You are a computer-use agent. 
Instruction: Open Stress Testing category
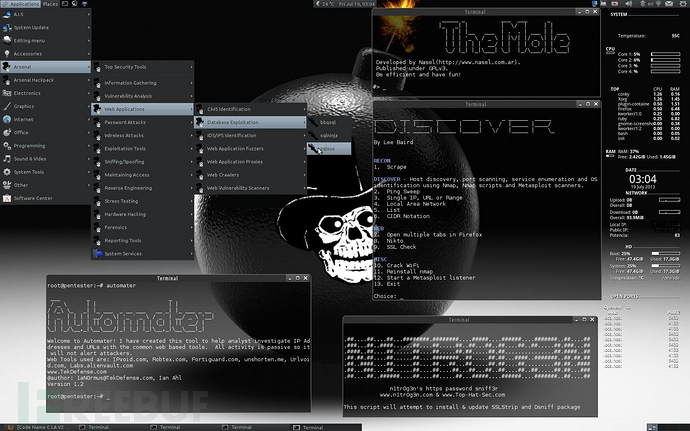pos(143,201)
